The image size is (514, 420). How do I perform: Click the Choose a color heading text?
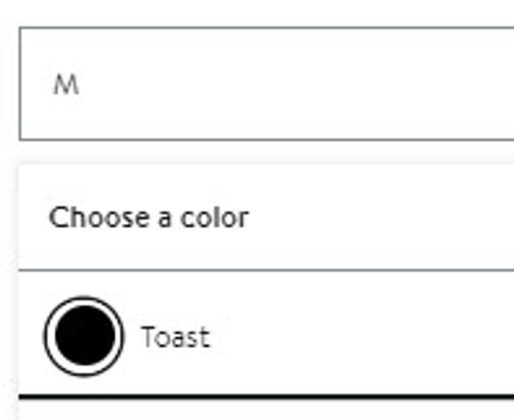point(148,218)
